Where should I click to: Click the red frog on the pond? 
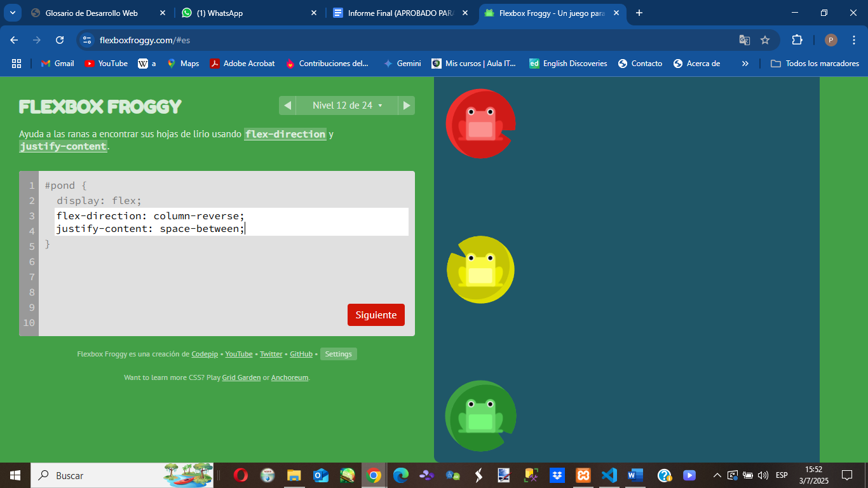(480, 123)
